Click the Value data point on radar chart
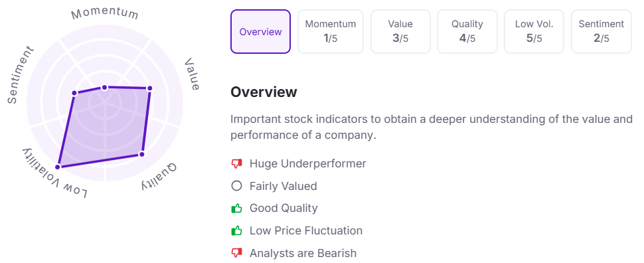 coord(149,88)
